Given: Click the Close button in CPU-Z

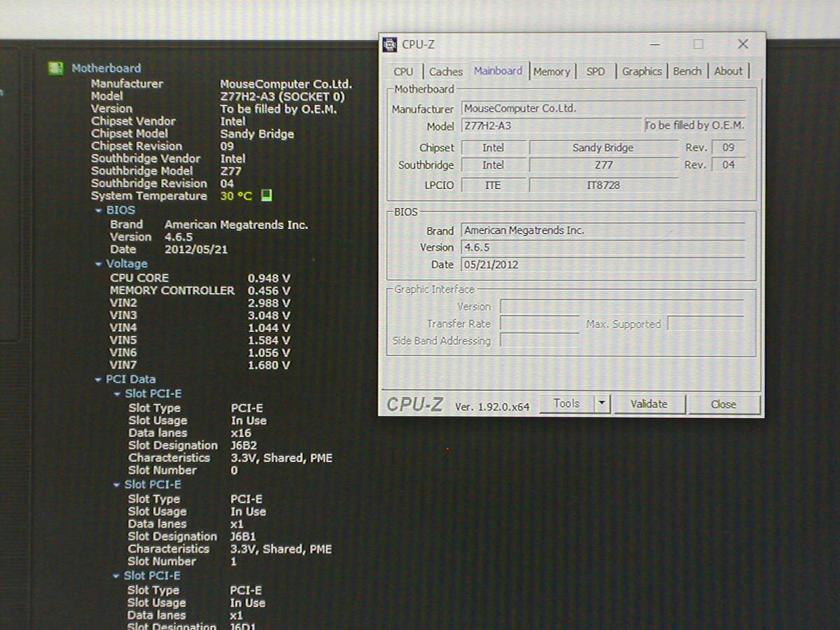Looking at the screenshot, I should pos(723,405).
